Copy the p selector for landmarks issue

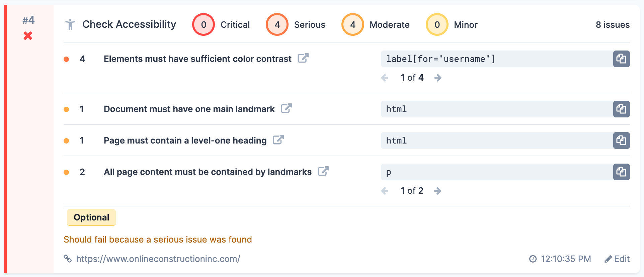[x=621, y=172]
